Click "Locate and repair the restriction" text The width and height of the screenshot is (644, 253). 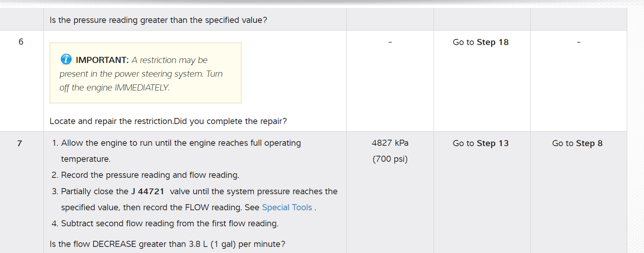111,121
